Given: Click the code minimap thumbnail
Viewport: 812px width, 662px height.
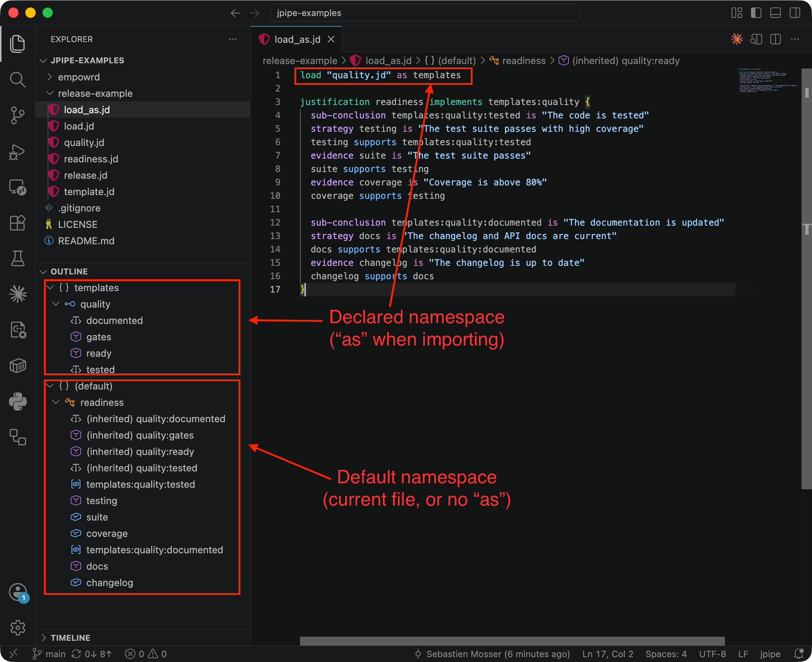Looking at the screenshot, I should pos(767,81).
